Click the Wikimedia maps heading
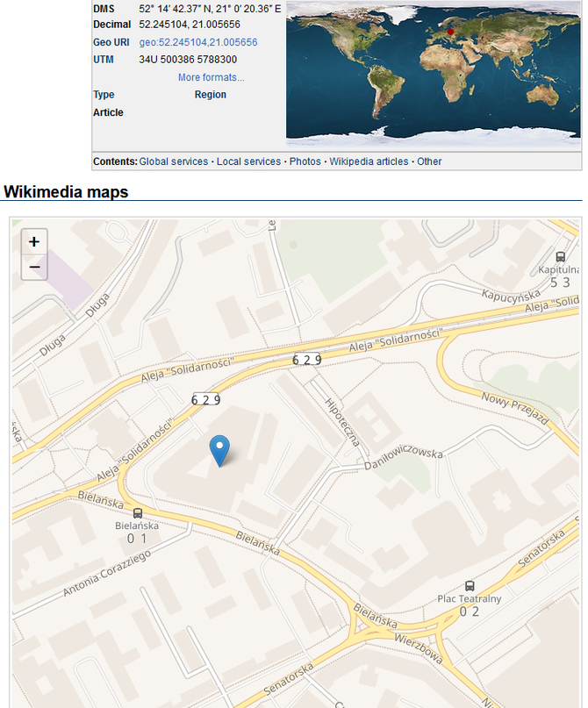The image size is (588, 708). click(x=66, y=191)
